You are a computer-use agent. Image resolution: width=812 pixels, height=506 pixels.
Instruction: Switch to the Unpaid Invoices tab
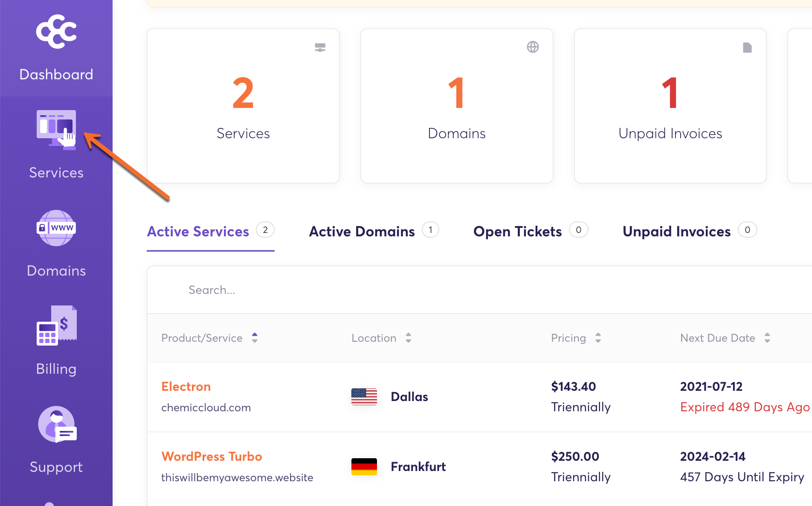[676, 232]
